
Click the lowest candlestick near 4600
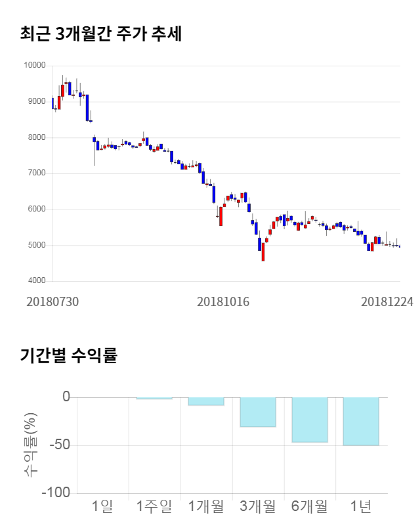click(263, 252)
